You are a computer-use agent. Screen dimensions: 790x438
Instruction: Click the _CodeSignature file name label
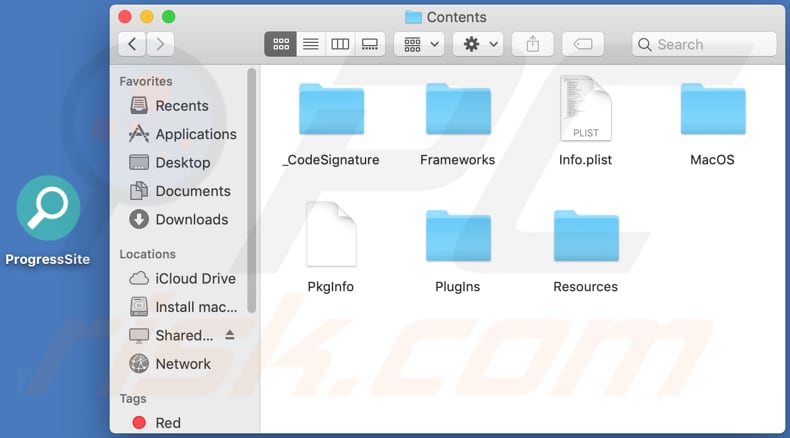click(331, 160)
